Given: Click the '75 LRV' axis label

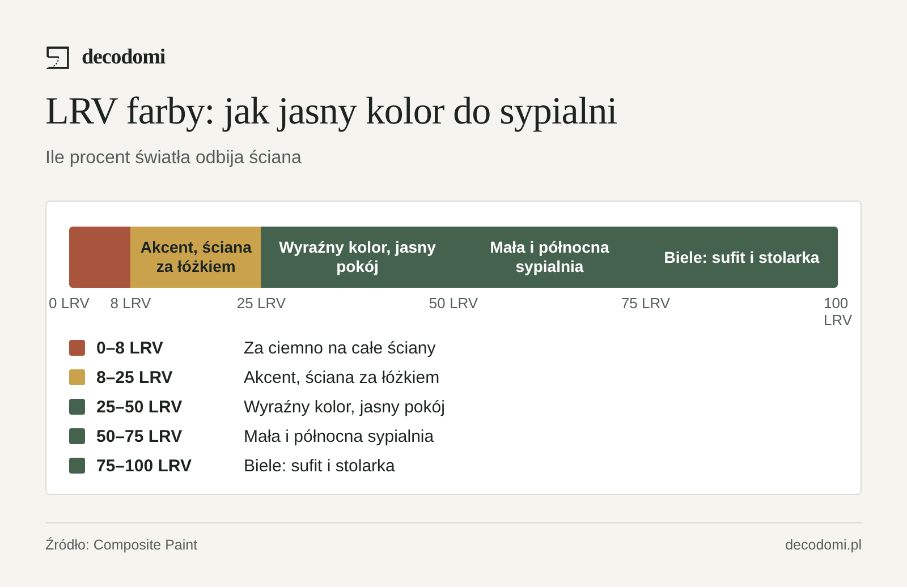Looking at the screenshot, I should (x=646, y=303).
